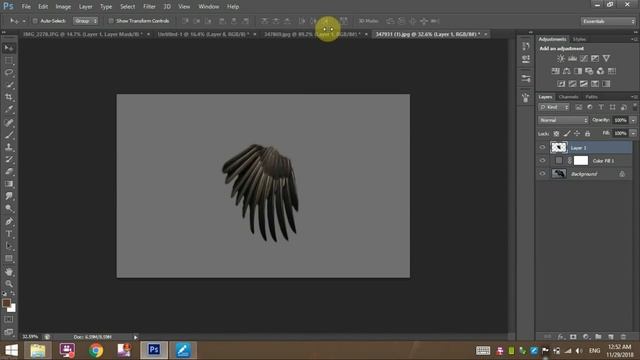Open Opacity slider dropdown arrow
Viewport: 640px width, 360px height.
[633, 120]
